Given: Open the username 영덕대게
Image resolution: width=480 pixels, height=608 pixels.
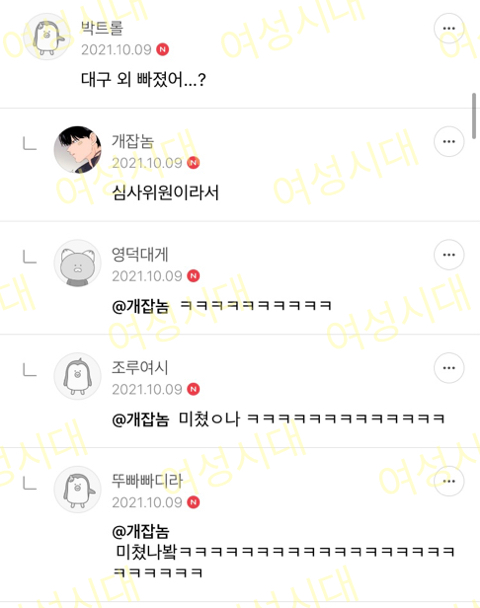Looking at the screenshot, I should [x=140, y=254].
